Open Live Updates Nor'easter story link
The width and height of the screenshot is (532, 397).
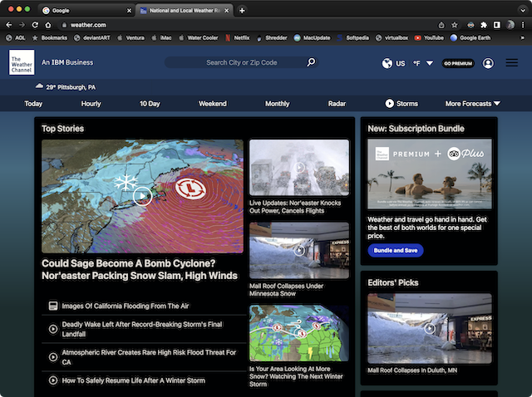295,207
